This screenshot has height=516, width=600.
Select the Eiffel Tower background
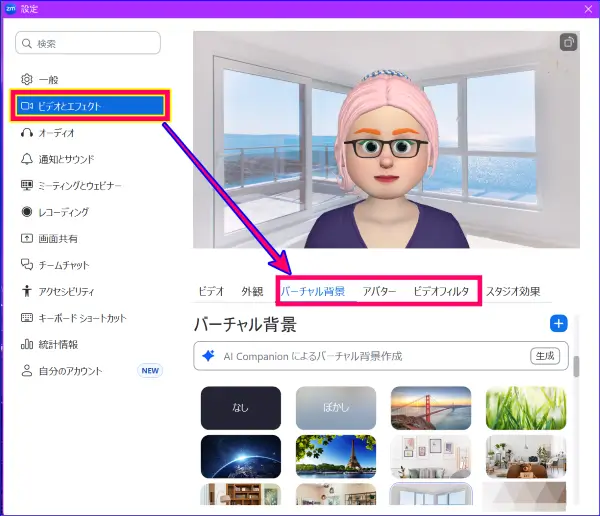click(x=336, y=456)
